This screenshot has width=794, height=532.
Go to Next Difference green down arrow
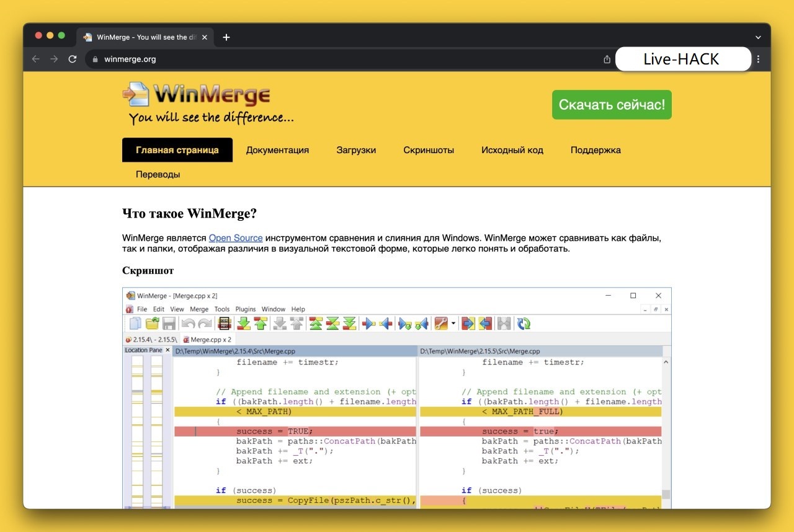(244, 324)
